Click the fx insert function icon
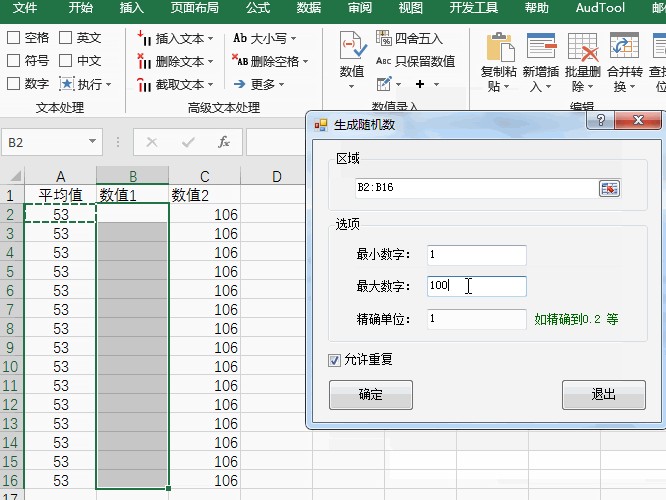The image size is (666, 500). click(224, 142)
